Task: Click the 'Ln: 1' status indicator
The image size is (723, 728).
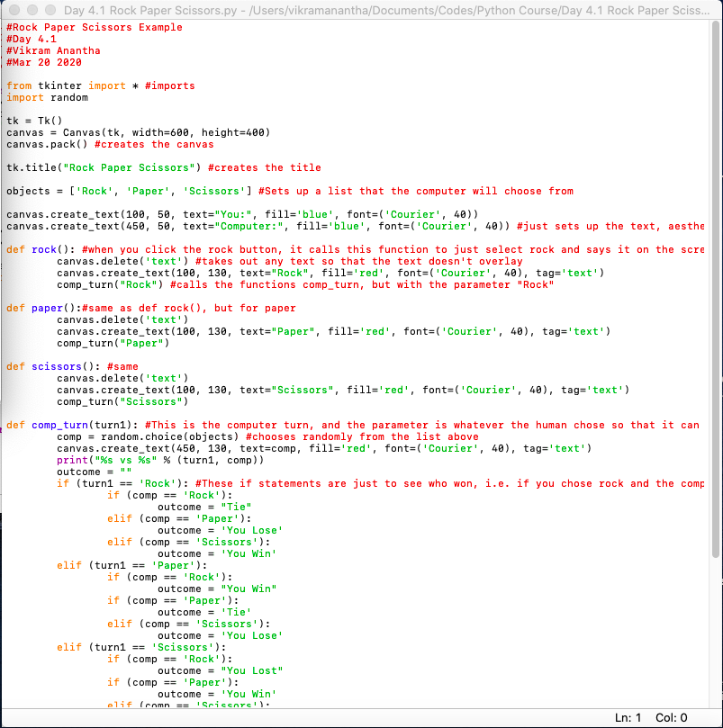Action: click(628, 718)
